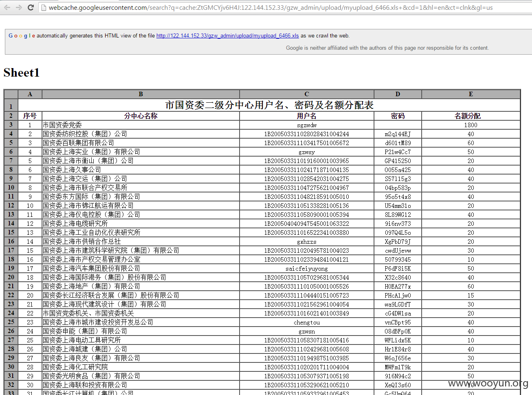Screen dimensions: 532x395
Task: Click the password cell 95o5t4x8
Action: point(398,196)
